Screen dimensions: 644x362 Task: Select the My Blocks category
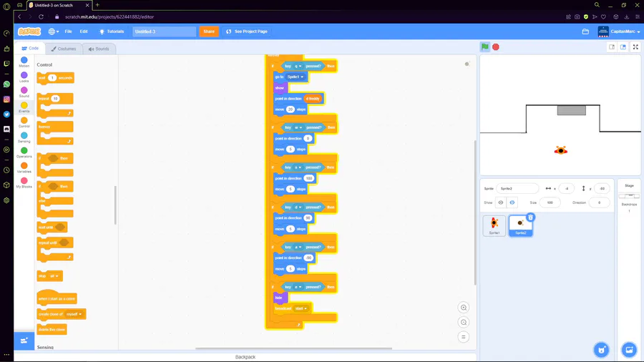[24, 183]
